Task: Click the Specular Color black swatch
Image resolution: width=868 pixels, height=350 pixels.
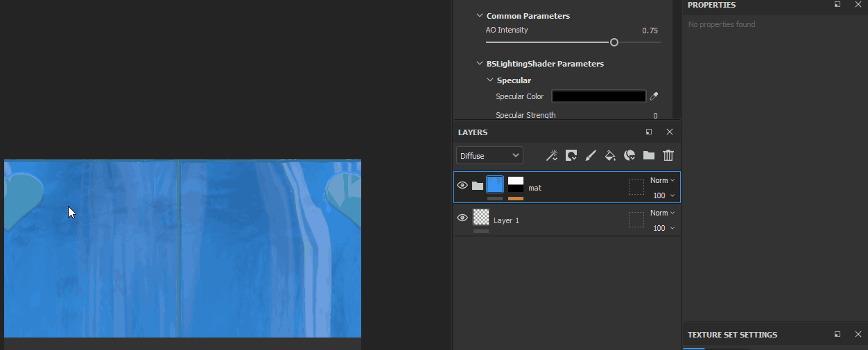Action: pos(598,96)
